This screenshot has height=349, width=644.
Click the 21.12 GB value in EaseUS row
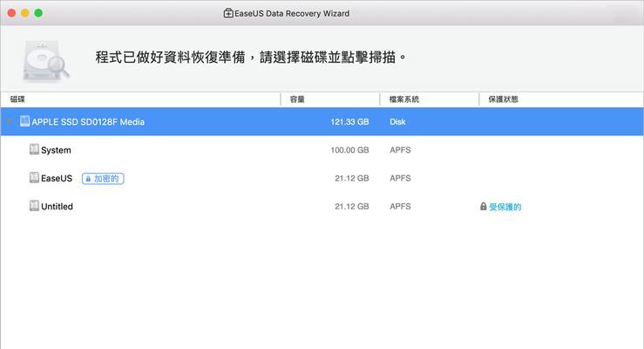pyautogui.click(x=351, y=178)
